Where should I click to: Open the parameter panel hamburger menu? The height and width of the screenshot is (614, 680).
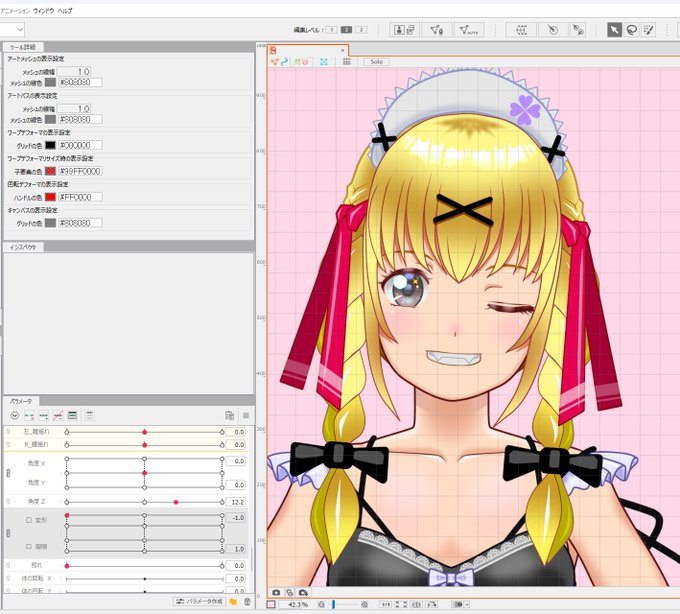pos(246,415)
